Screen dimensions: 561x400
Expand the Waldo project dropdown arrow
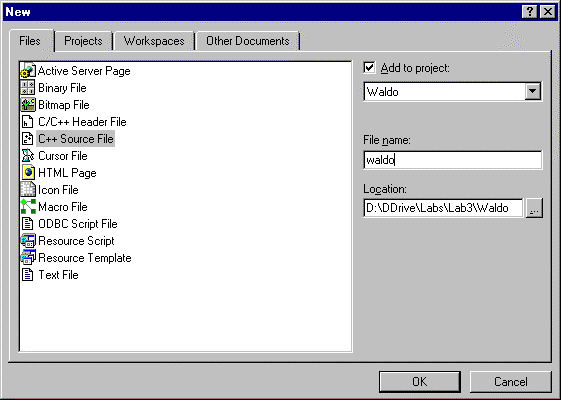(533, 92)
